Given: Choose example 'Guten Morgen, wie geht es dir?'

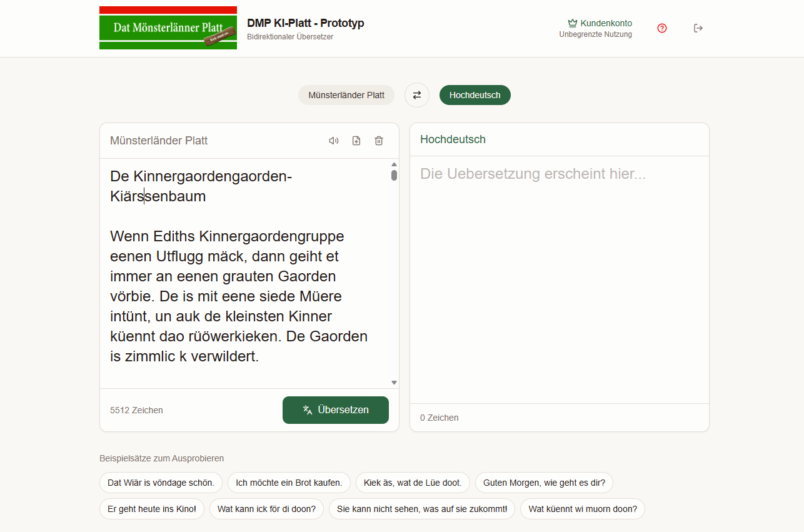Looking at the screenshot, I should [x=545, y=483].
